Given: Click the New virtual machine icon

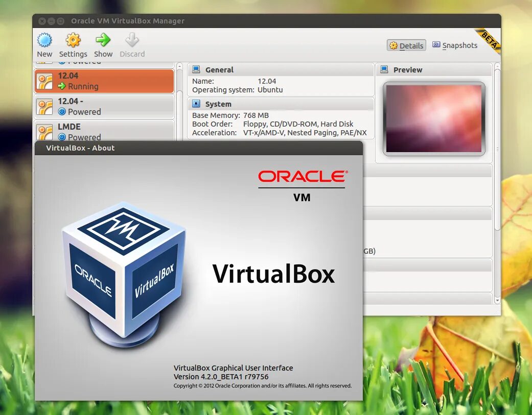Looking at the screenshot, I should click(44, 40).
